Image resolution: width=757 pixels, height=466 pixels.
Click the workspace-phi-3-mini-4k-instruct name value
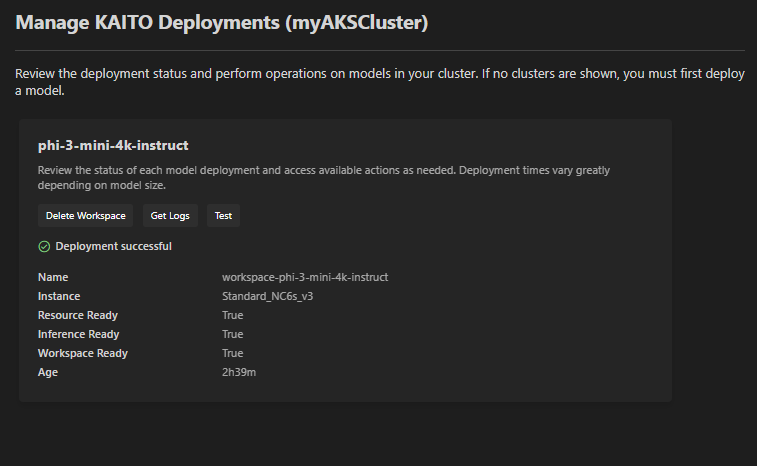click(x=305, y=277)
